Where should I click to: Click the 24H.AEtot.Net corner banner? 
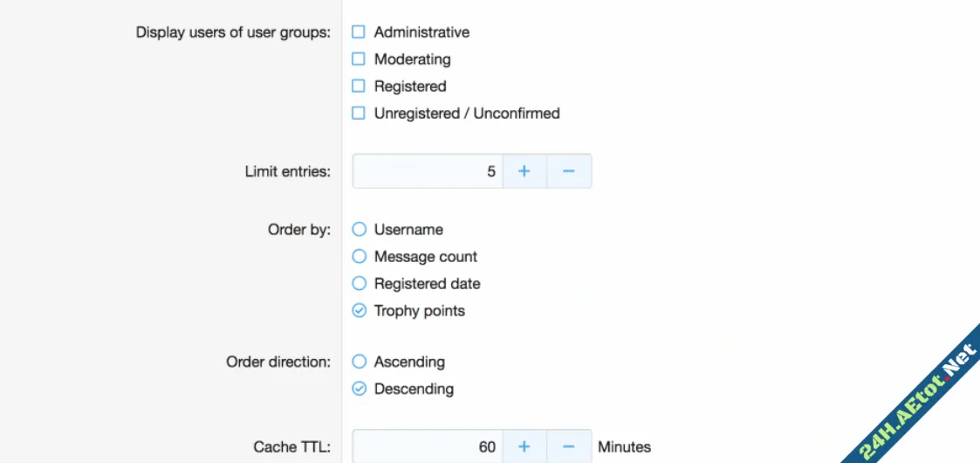tap(921, 404)
